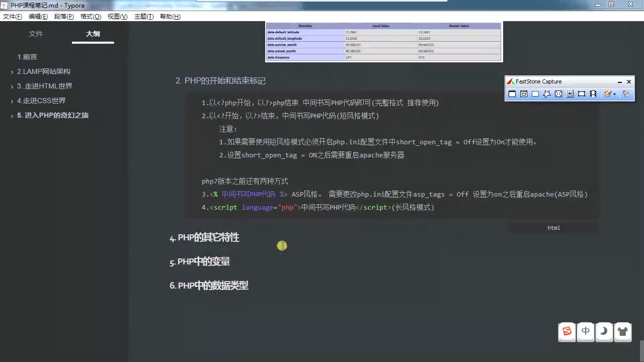Select the Capture Rectangular Region tool
The image size is (644, 362).
[x=535, y=94]
